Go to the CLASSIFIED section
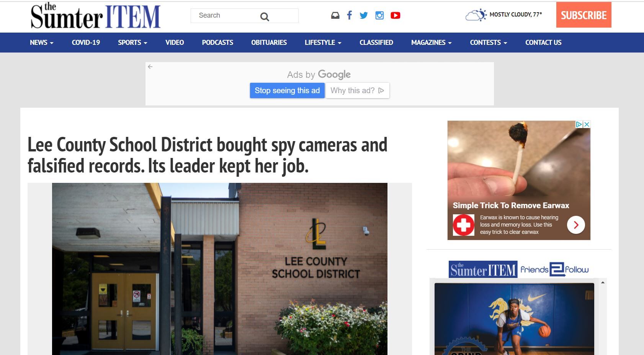The width and height of the screenshot is (644, 355). pos(376,43)
